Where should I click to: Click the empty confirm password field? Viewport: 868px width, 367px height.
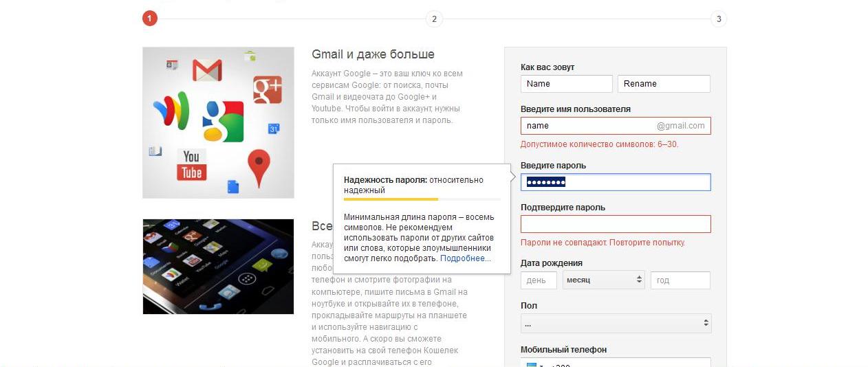click(616, 224)
